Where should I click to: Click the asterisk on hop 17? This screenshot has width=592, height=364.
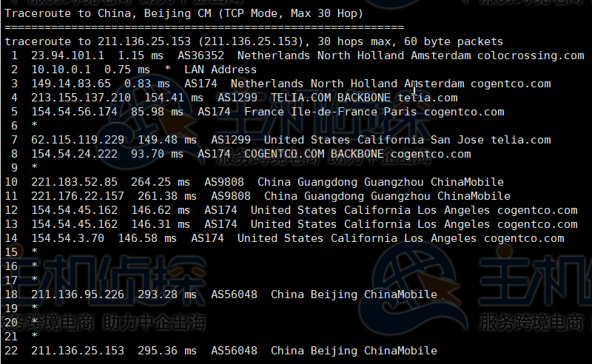click(34, 280)
